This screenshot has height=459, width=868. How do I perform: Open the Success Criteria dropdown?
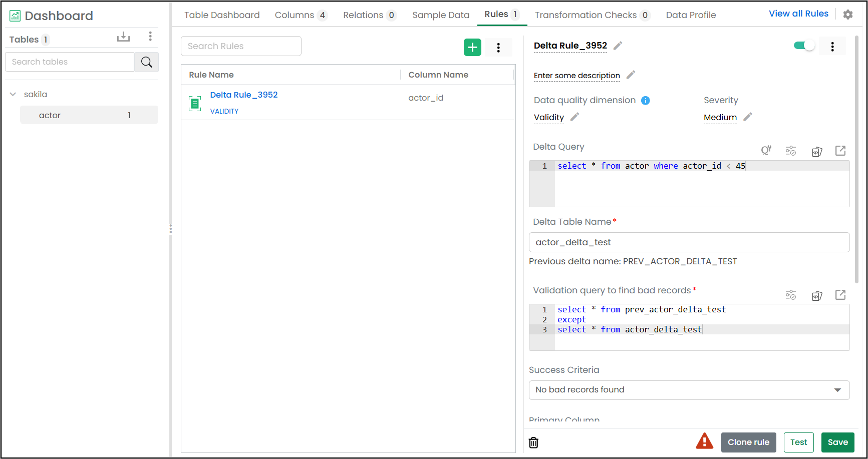[689, 390]
